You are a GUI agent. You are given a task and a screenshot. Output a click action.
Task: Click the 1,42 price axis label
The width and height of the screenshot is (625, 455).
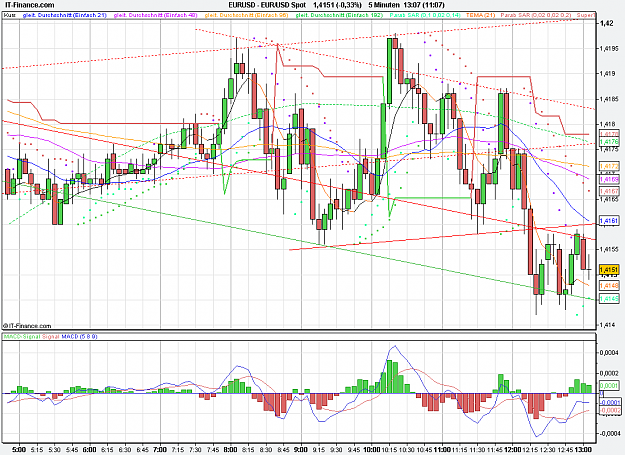tap(606, 24)
